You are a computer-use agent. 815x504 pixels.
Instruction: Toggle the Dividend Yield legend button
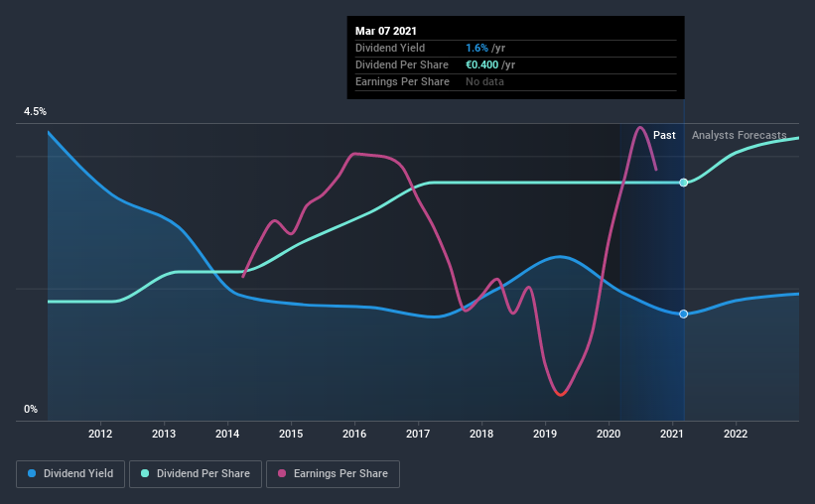70,474
